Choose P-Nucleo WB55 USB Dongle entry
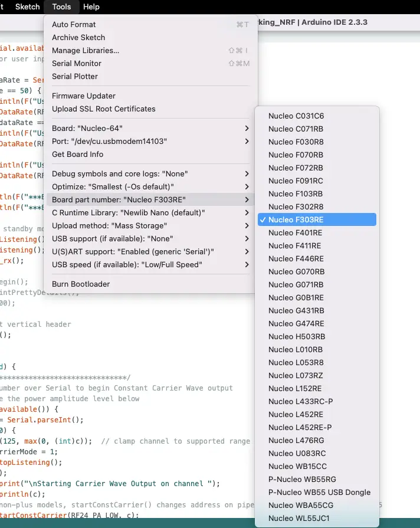420x528 pixels. [317, 492]
